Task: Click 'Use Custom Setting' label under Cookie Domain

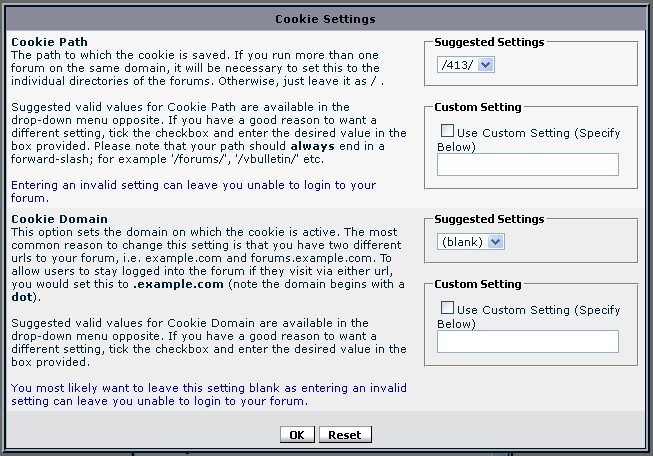Action: [x=538, y=309]
